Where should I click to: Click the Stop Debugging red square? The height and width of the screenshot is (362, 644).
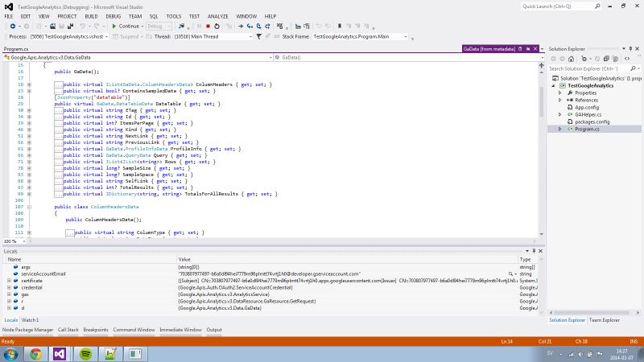[208, 27]
